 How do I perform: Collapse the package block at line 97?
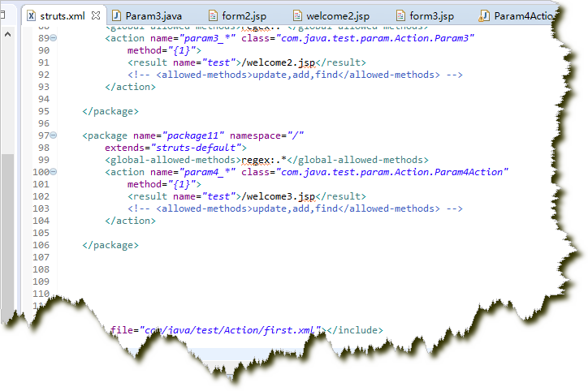(54, 135)
